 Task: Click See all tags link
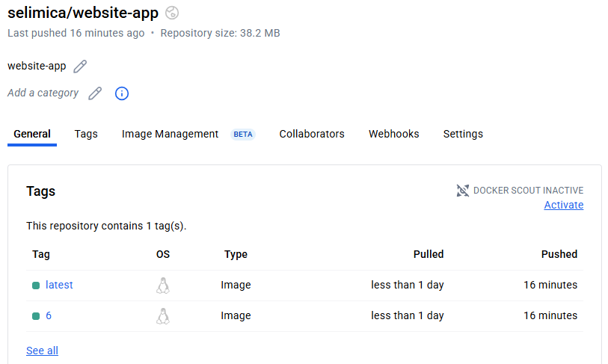click(x=42, y=351)
